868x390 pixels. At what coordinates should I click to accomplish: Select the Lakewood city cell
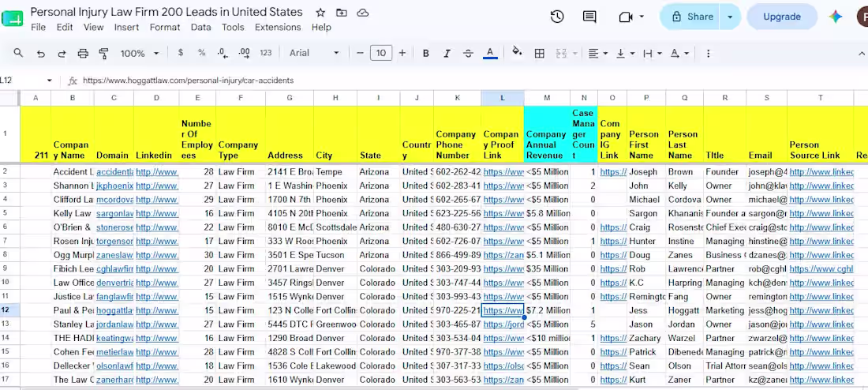pyautogui.click(x=335, y=366)
